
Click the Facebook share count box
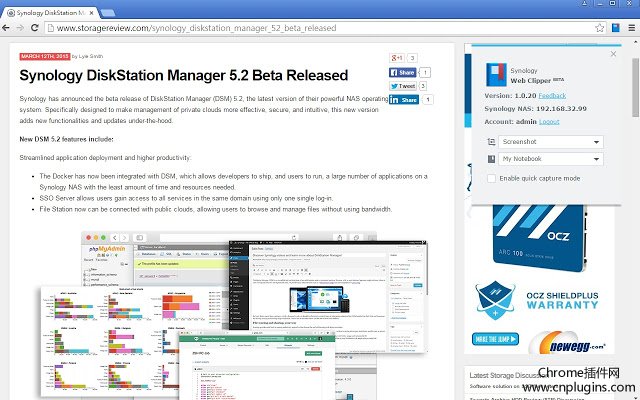[x=425, y=73]
